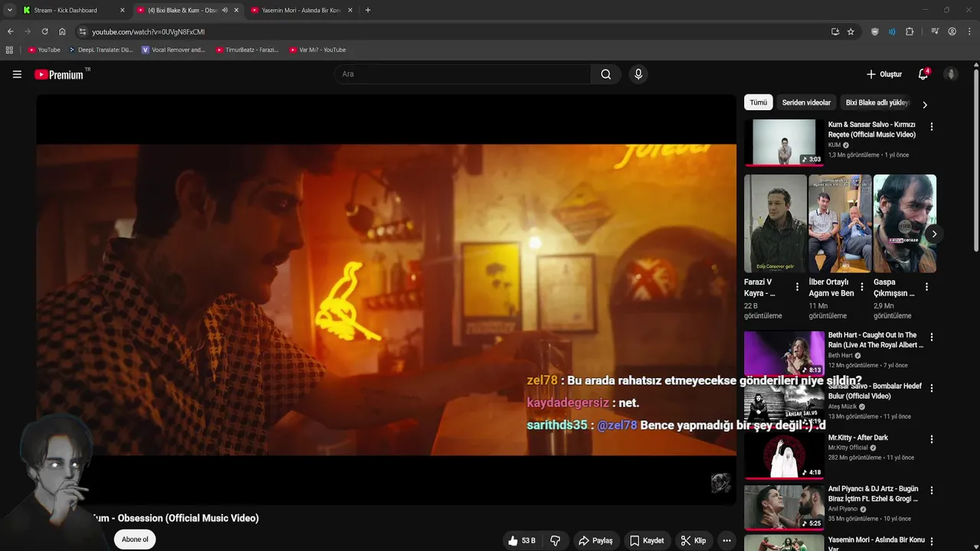Open Vocal Remover bookmark
The width and height of the screenshot is (980, 551).
pyautogui.click(x=174, y=50)
